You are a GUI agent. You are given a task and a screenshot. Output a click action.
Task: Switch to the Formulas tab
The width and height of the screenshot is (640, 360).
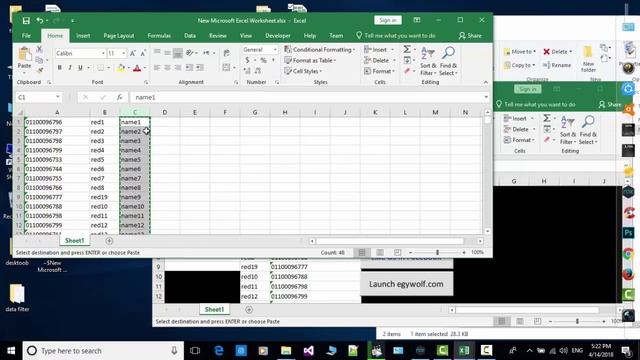pyautogui.click(x=159, y=36)
